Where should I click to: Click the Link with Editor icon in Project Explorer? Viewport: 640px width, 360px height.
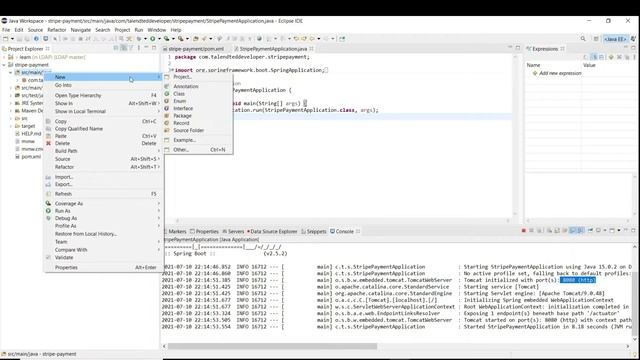[x=124, y=48]
